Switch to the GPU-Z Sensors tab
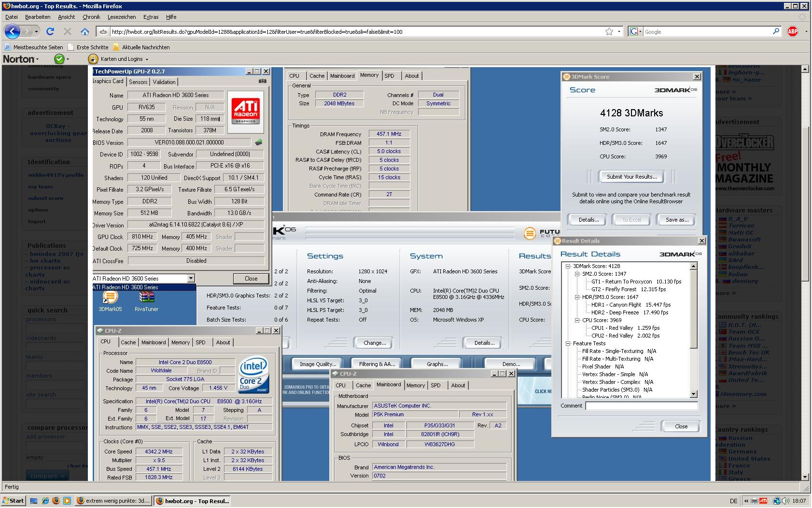Viewport: 812px width, 508px height. (138, 82)
